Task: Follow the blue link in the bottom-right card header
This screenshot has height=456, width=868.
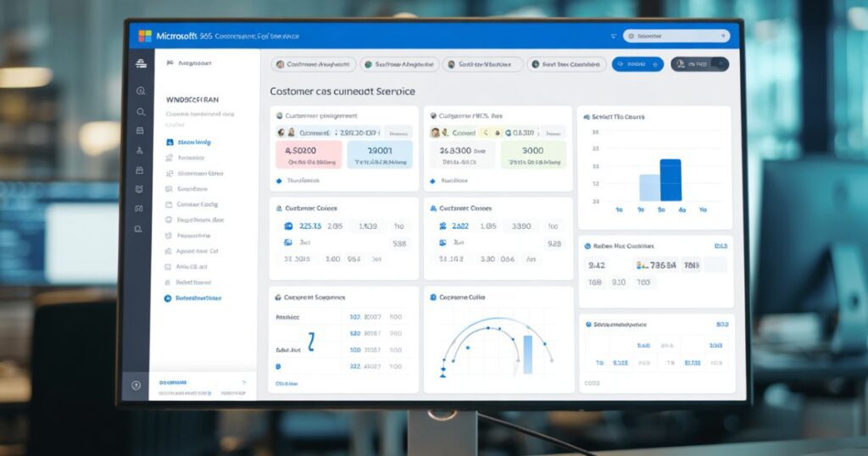Action: coord(722,325)
